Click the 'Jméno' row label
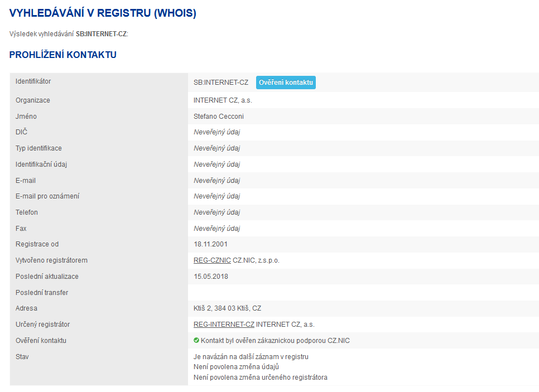539x392 pixels. [x=26, y=117]
